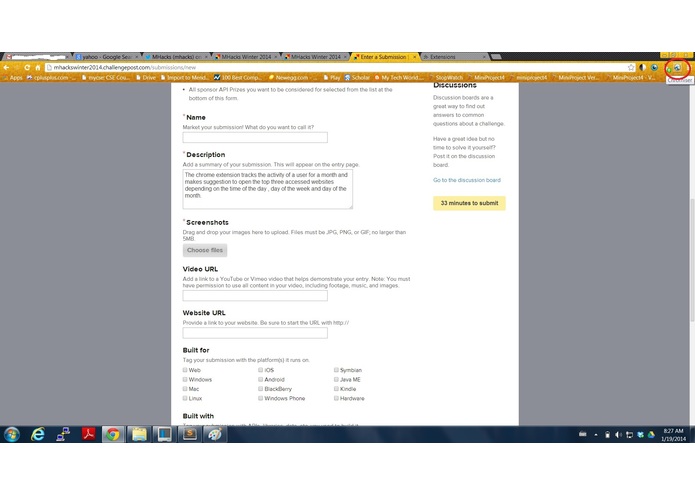Switch to the Extensions tab
This screenshot has height=494, width=695.
pyautogui.click(x=454, y=57)
